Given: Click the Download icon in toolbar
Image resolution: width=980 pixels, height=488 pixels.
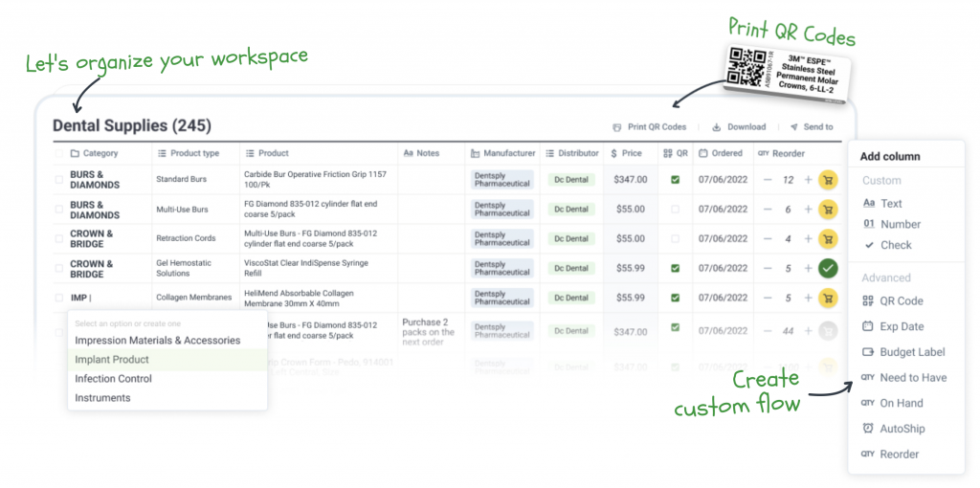Looking at the screenshot, I should coord(717,127).
